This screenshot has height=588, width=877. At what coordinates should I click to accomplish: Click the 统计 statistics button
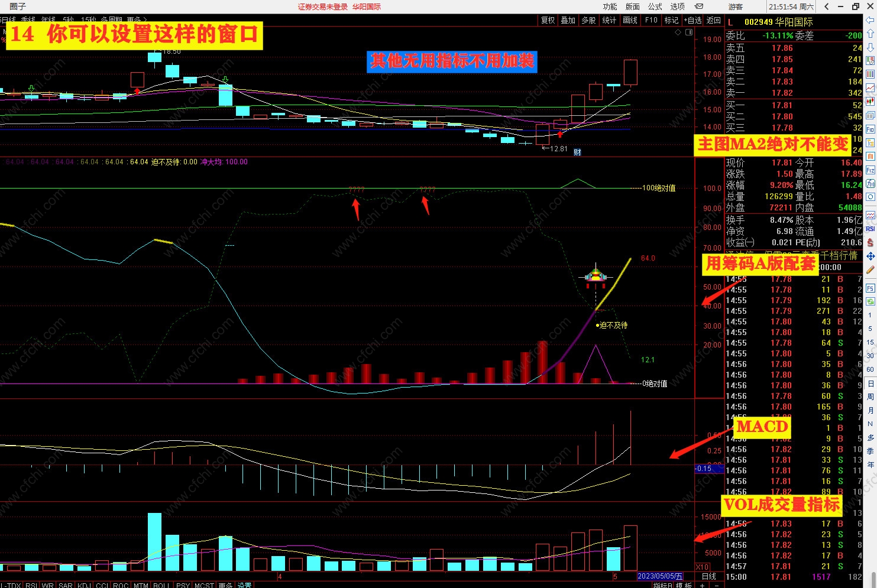[x=609, y=20]
